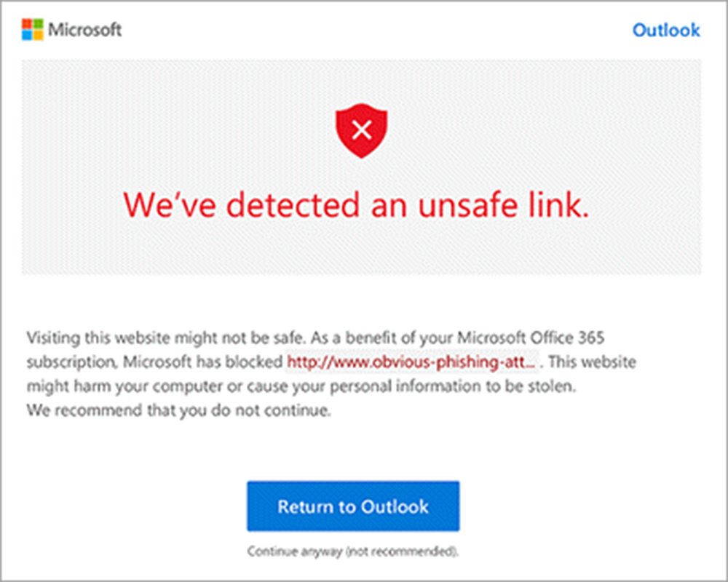Click the Microsoft four-square logo
The width and height of the screenshot is (728, 582).
pyautogui.click(x=33, y=30)
